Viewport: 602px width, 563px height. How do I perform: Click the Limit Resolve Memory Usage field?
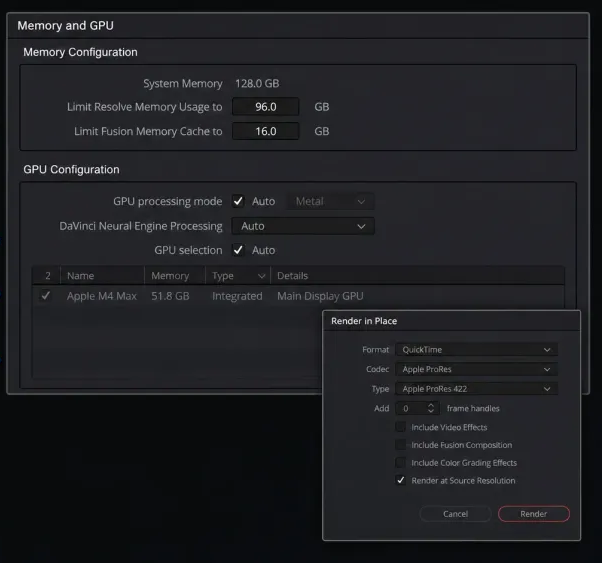[x=265, y=107]
